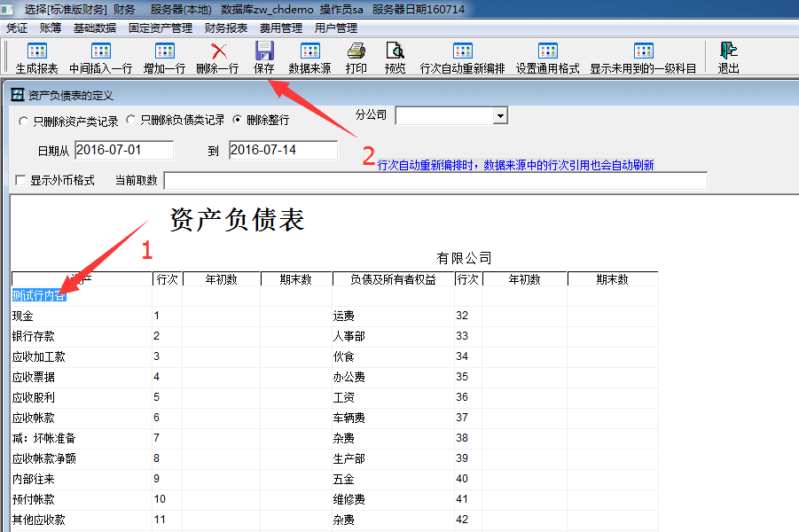Open the 固定资产管理 menu
The height and width of the screenshot is (532, 799).
coord(160,27)
